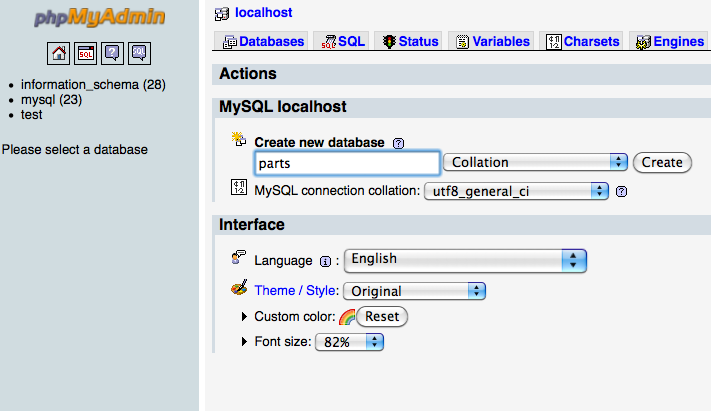Select the mysql database in sidebar

click(x=51, y=99)
